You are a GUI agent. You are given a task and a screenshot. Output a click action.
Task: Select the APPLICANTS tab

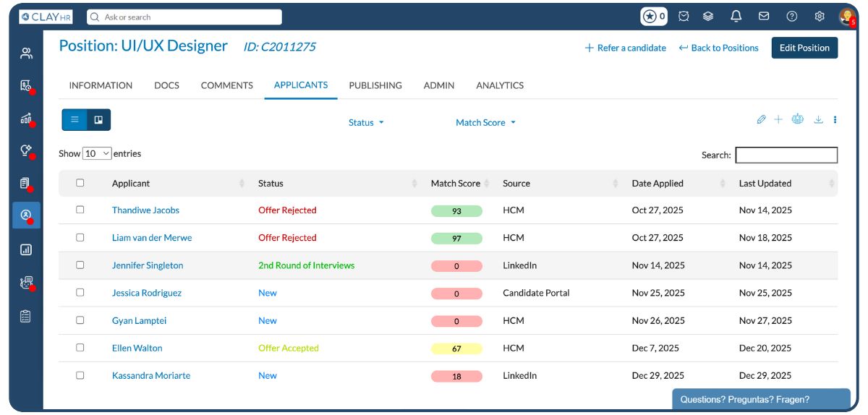(301, 85)
